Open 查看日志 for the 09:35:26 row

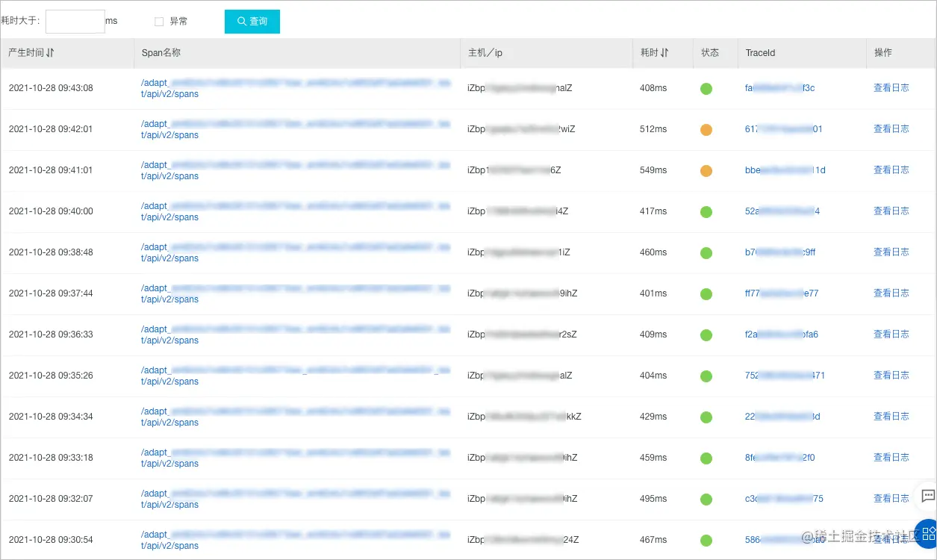click(891, 376)
